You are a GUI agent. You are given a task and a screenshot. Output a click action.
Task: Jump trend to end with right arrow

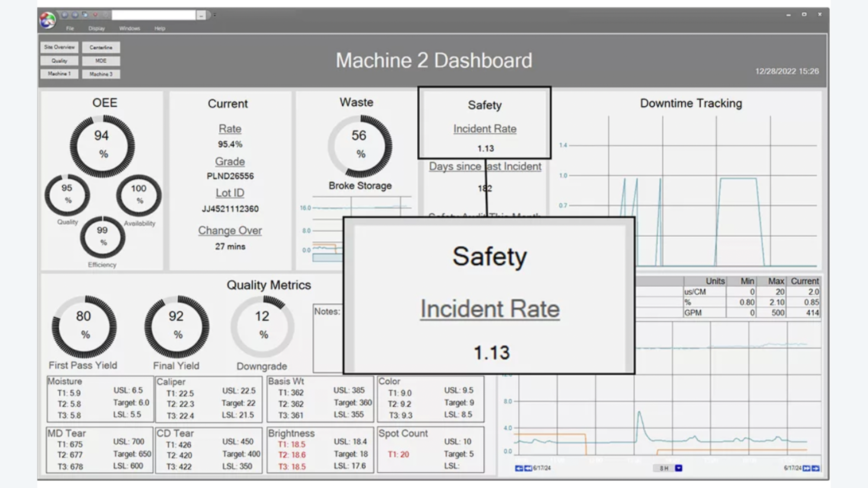click(815, 468)
